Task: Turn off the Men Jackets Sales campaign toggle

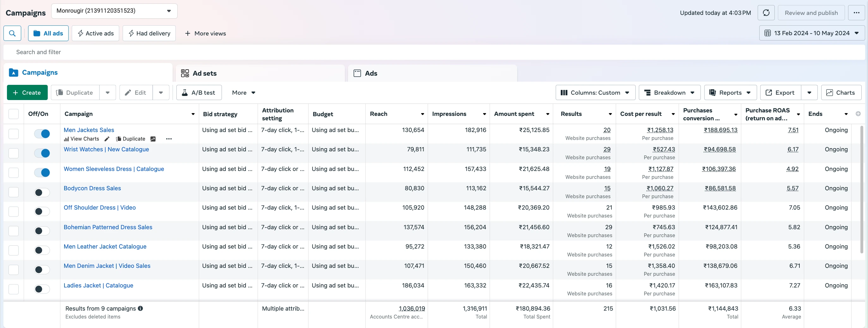Action: click(x=42, y=134)
